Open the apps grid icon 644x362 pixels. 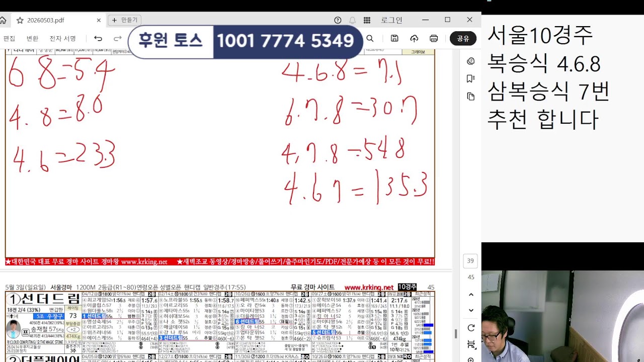coord(367,20)
